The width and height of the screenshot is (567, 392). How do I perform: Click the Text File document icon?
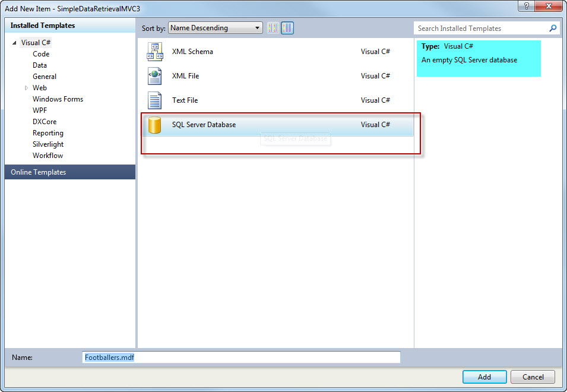(154, 100)
